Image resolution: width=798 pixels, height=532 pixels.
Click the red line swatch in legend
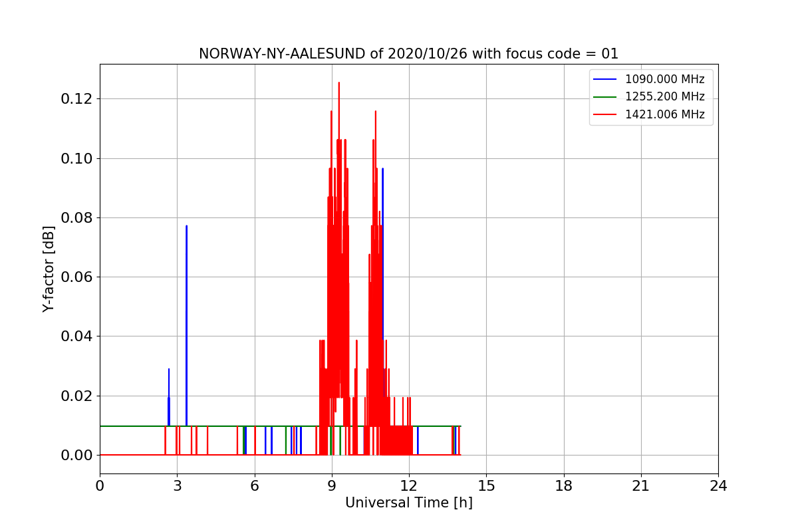pyautogui.click(x=606, y=114)
